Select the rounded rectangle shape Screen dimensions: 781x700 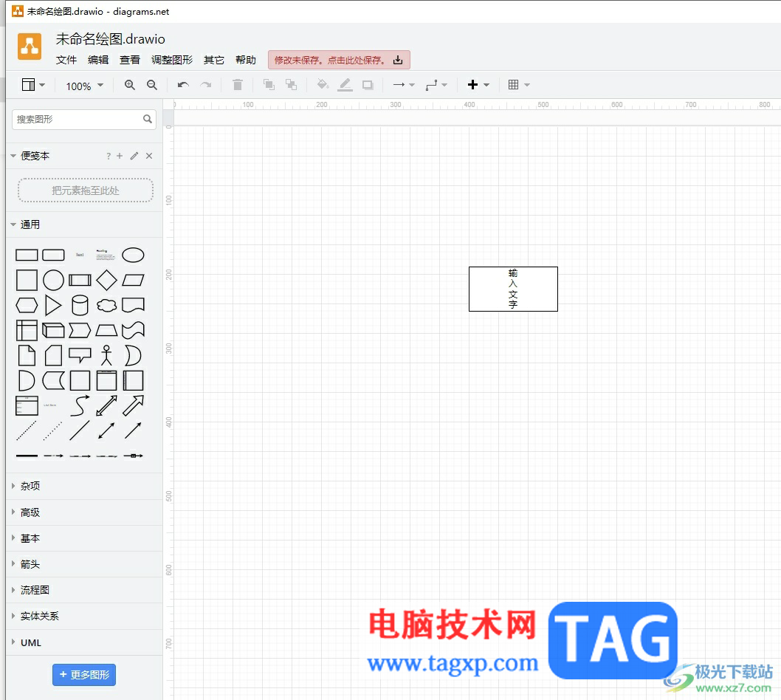point(53,255)
